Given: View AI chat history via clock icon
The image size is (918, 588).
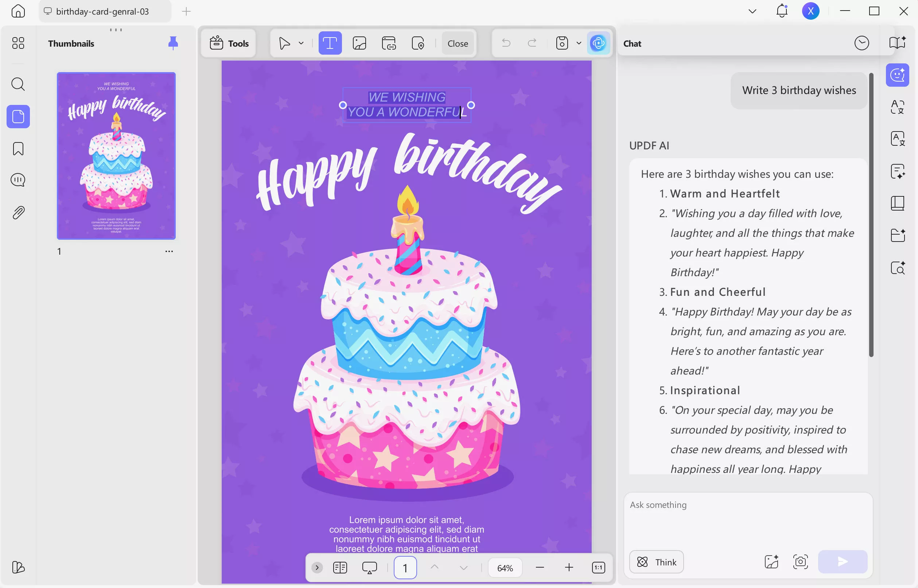Looking at the screenshot, I should pos(862,43).
